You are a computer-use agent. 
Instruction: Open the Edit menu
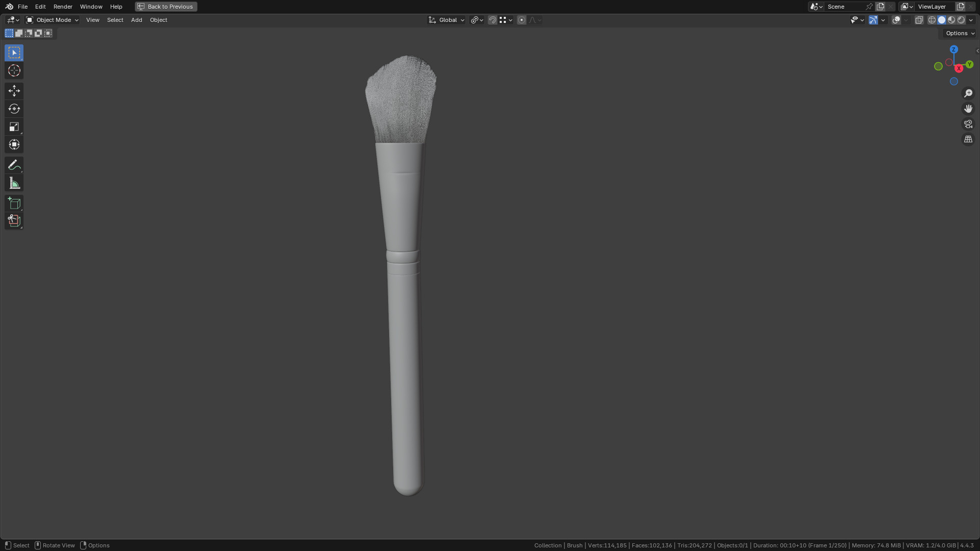click(40, 7)
